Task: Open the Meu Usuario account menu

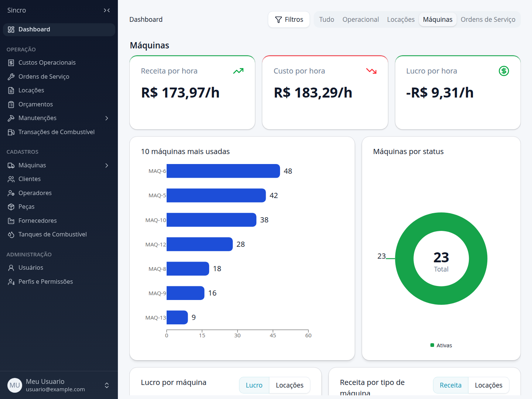Action: pos(59,385)
